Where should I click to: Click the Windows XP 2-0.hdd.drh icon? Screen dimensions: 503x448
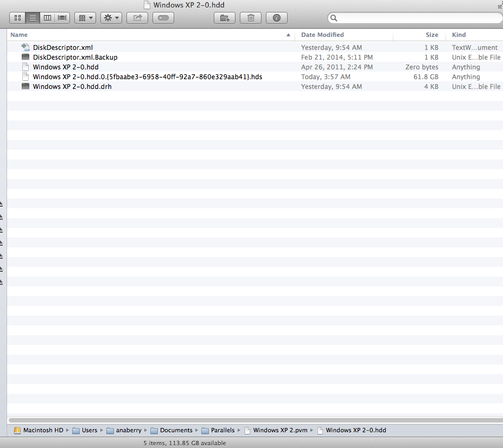point(26,86)
